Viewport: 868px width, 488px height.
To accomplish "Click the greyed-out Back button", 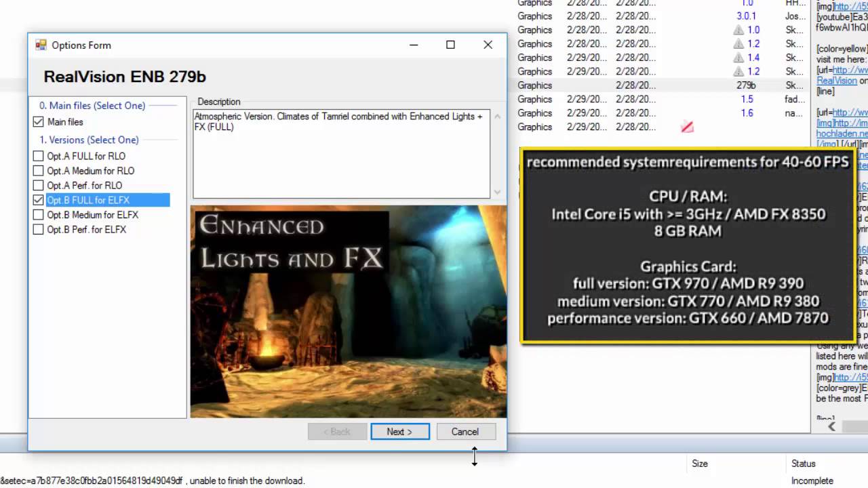I will coord(337,432).
